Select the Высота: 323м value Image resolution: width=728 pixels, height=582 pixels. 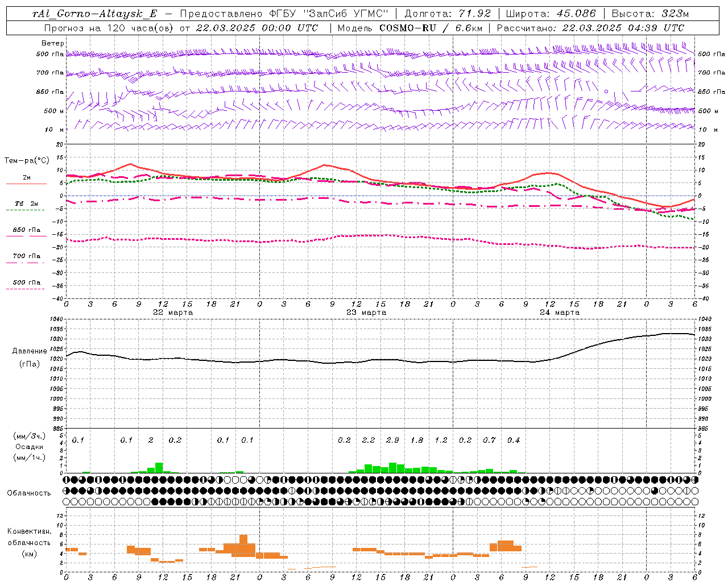coord(650,14)
